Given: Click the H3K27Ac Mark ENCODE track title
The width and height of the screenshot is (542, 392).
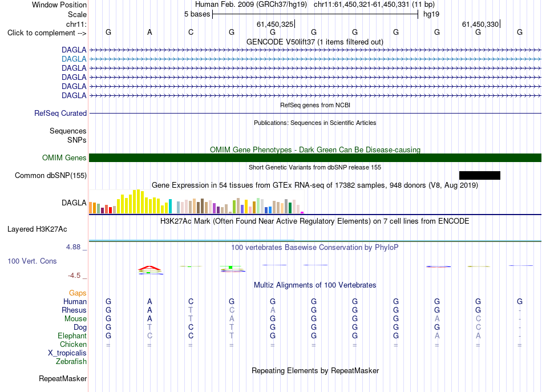Looking at the screenshot, I should (x=315, y=221).
